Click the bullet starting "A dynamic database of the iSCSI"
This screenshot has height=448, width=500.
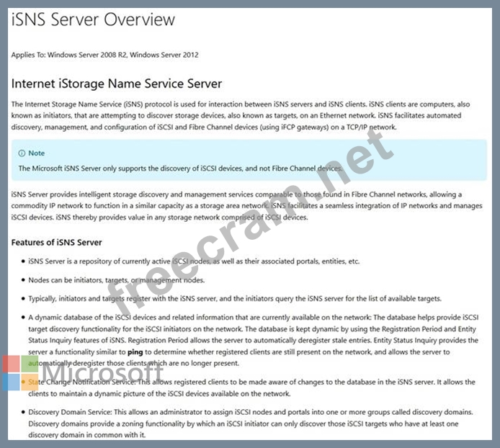coord(254,340)
